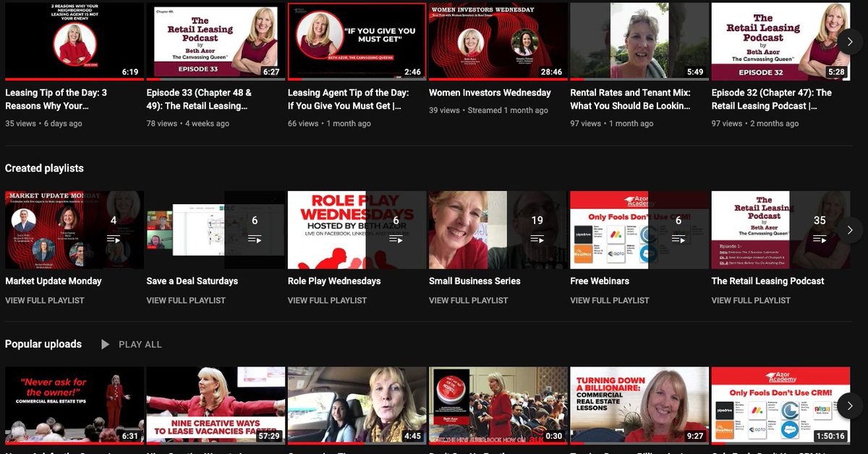Screen dimensions: 868x454
Task: Show more playlists with the Created playlists arrow
Action: tap(850, 230)
